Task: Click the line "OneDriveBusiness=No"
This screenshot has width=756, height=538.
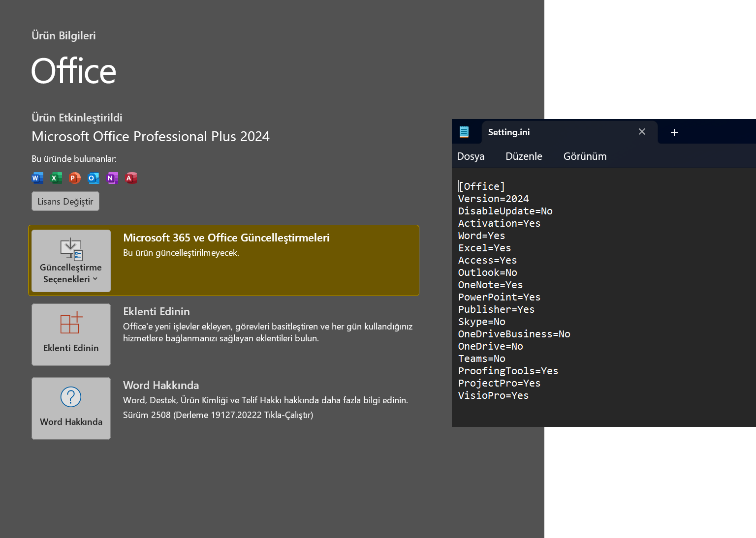Action: (x=514, y=334)
